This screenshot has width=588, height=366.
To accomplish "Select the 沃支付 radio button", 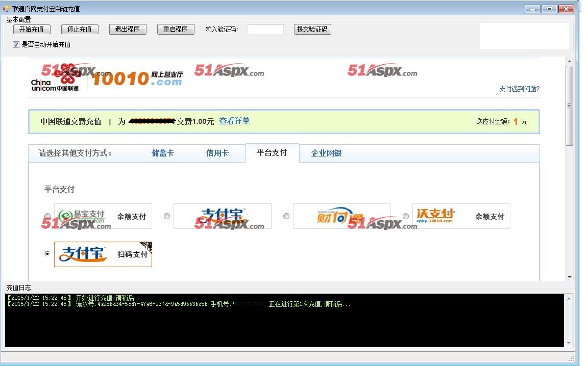I will [406, 216].
